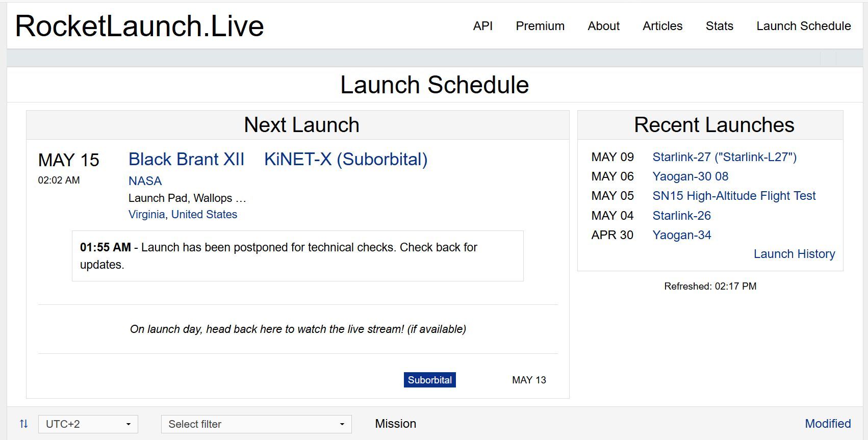This screenshot has width=868, height=440.
Task: Go to the Premium page
Action: pyautogui.click(x=540, y=26)
